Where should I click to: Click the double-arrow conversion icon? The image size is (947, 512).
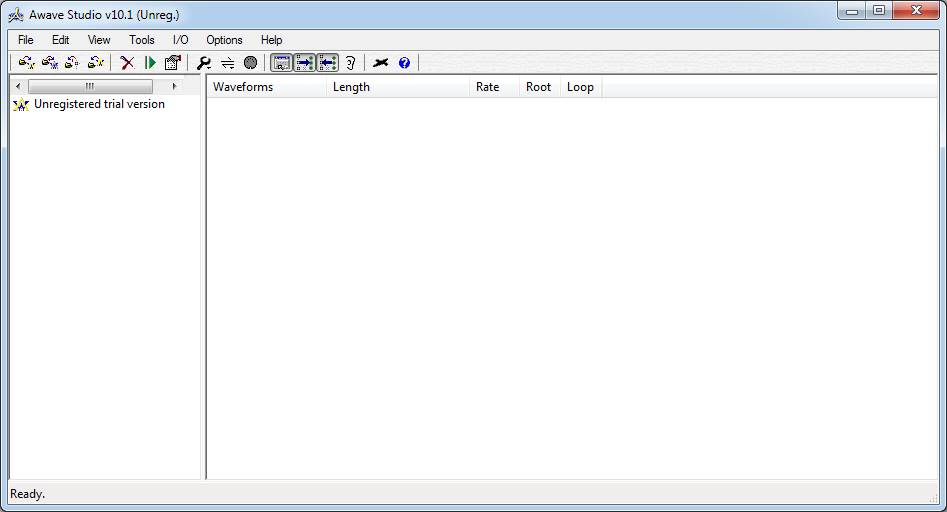(228, 63)
